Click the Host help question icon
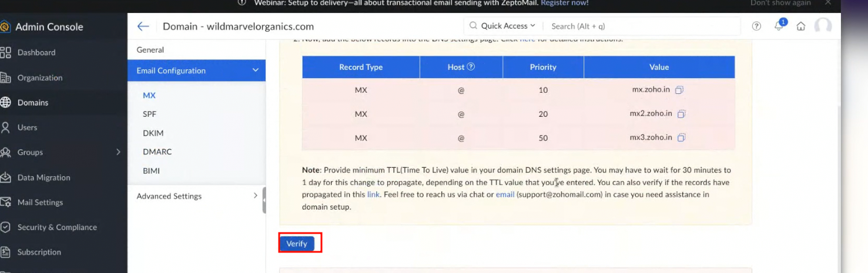Viewport: 868px width, 273px height. [x=471, y=67]
